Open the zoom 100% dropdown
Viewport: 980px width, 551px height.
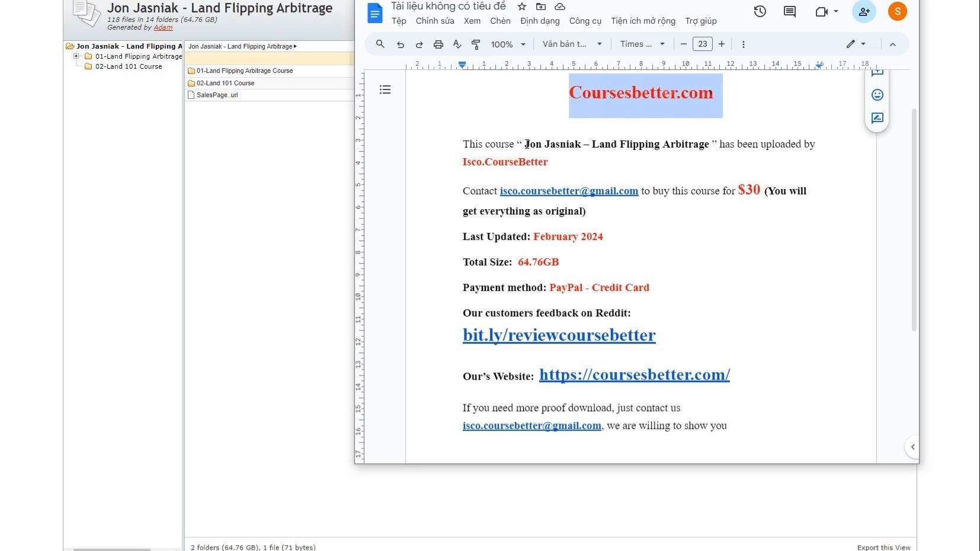(508, 44)
